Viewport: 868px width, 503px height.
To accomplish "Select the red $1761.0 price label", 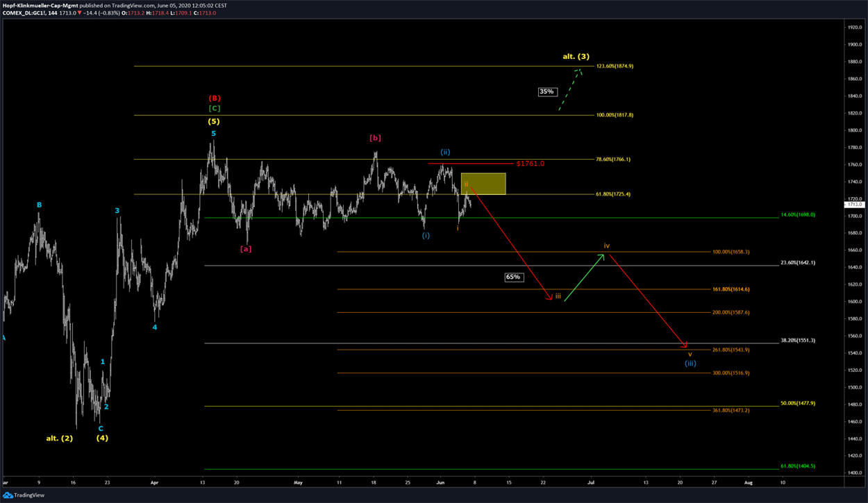I will click(x=530, y=164).
